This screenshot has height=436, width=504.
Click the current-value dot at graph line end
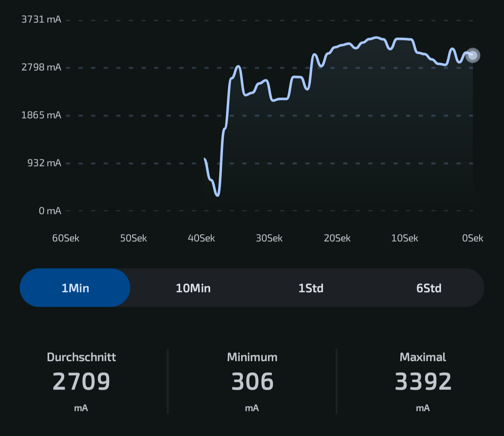[x=473, y=55]
